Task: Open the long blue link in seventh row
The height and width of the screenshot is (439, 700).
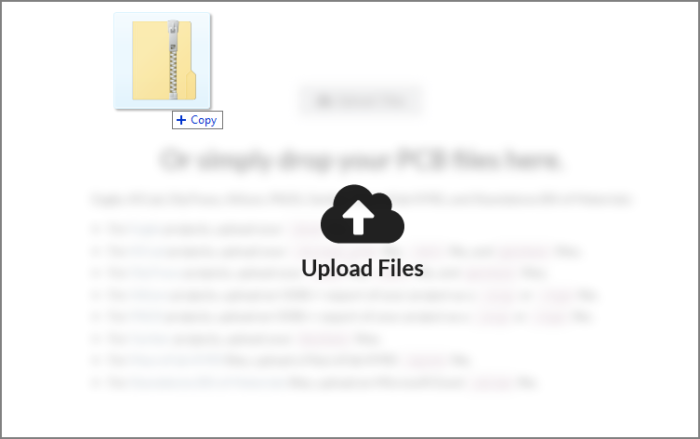Action: [x=176, y=360]
